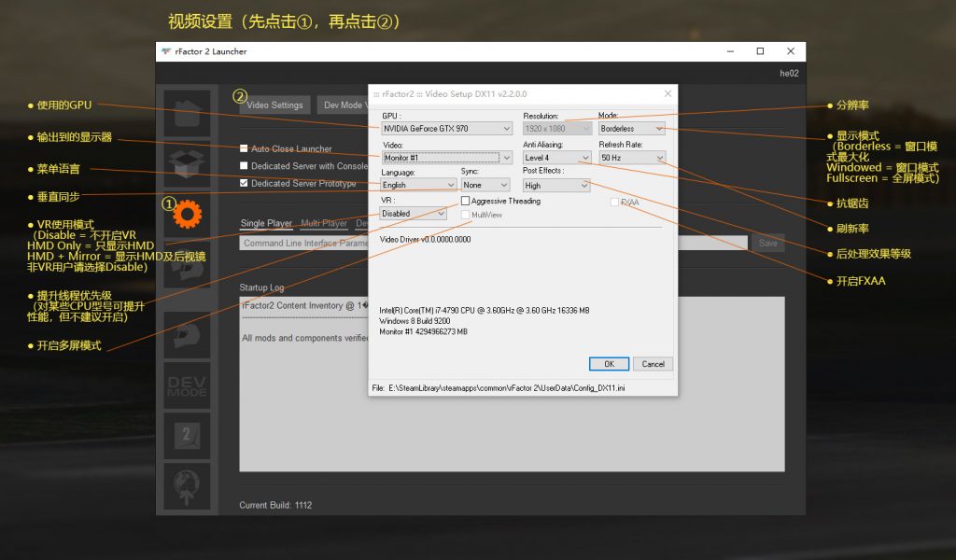Screen dimensions: 956x560
Task: Expand the Anti Aliasing Level 4 dropdown
Action: point(557,157)
